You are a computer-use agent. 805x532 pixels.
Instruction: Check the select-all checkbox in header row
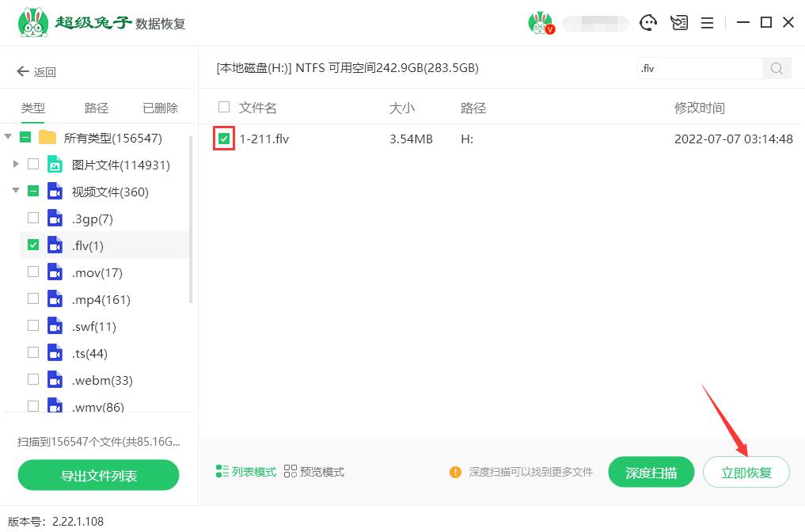(x=224, y=107)
